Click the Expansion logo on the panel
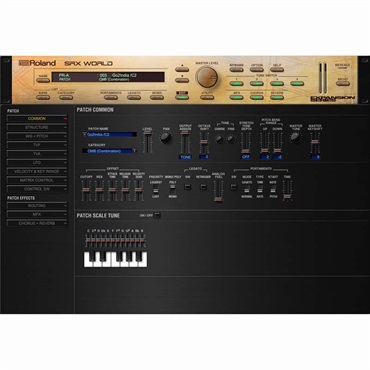 [x=333, y=99]
